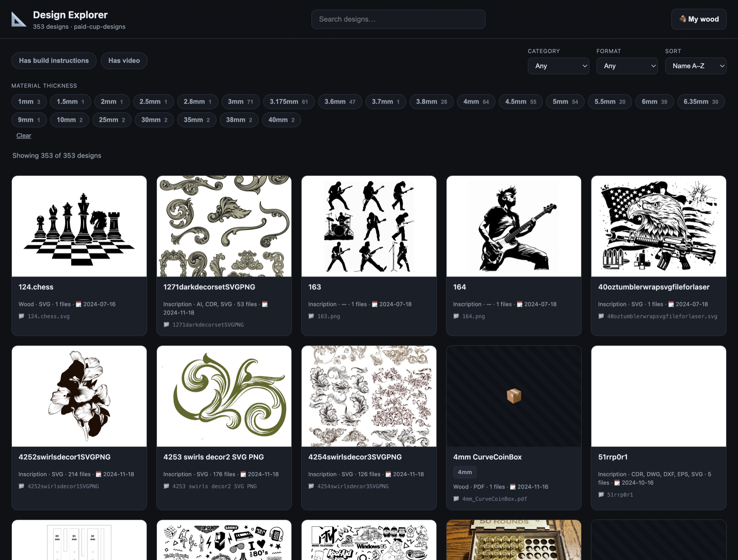Open the 4254swirlsdecor3SVGPNG pattern thumbnail
Screen dimensions: 738x560
369,396
